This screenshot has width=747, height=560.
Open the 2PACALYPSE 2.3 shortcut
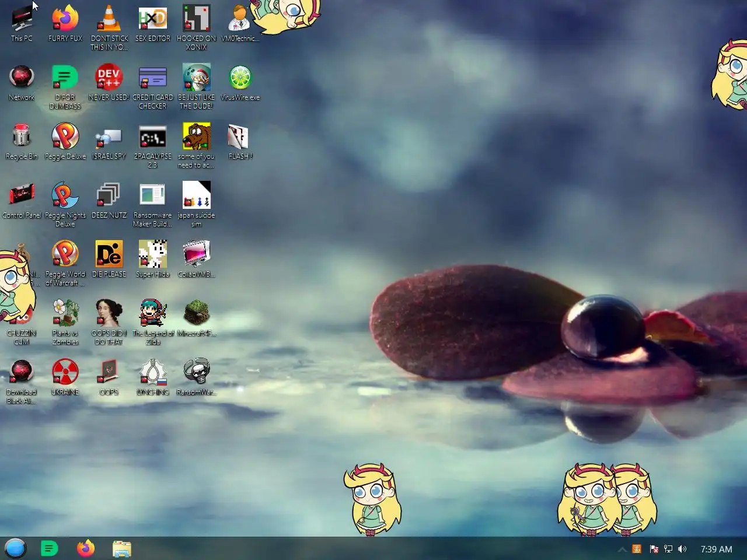tap(153, 146)
